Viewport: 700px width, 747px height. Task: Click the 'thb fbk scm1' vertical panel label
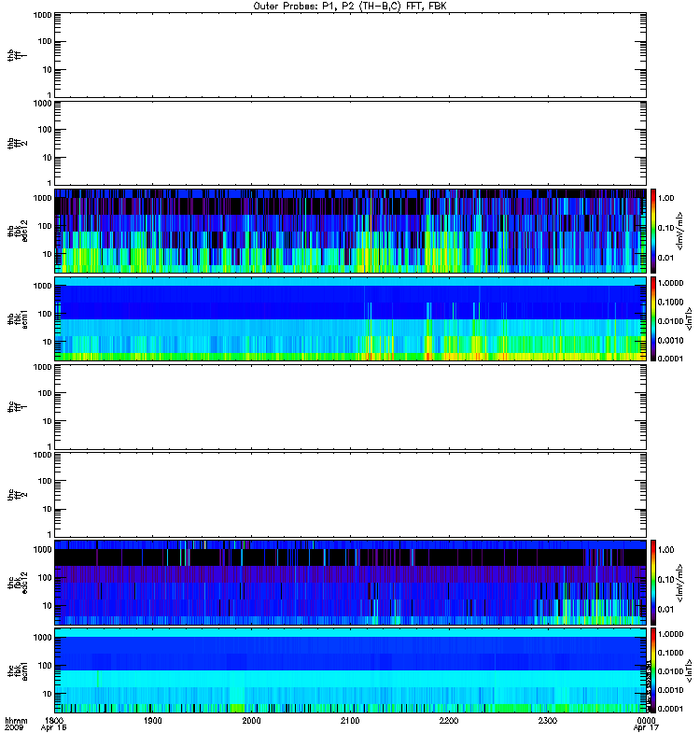point(17,319)
